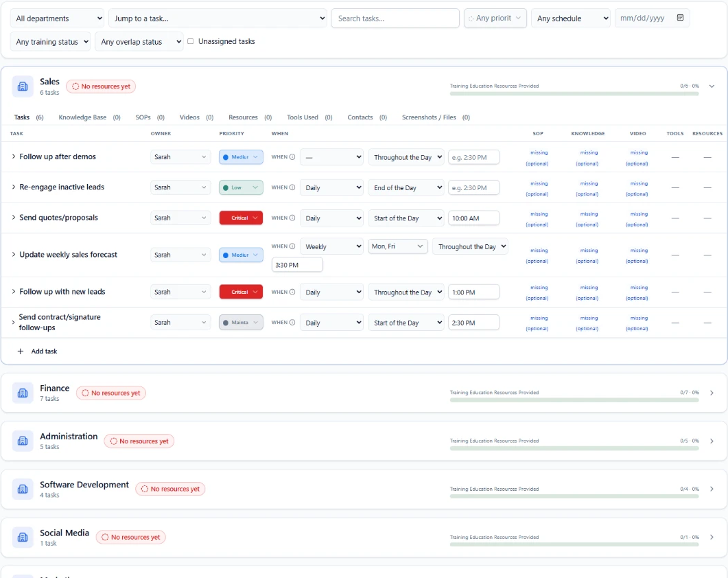This screenshot has height=578, width=728.
Task: Click the WHEN info icon for Update weekly sales forecast
Action: click(x=292, y=246)
